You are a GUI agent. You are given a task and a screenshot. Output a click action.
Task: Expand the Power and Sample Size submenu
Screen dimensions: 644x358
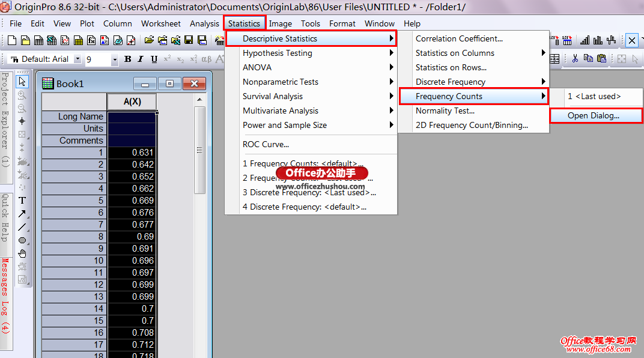pos(311,125)
